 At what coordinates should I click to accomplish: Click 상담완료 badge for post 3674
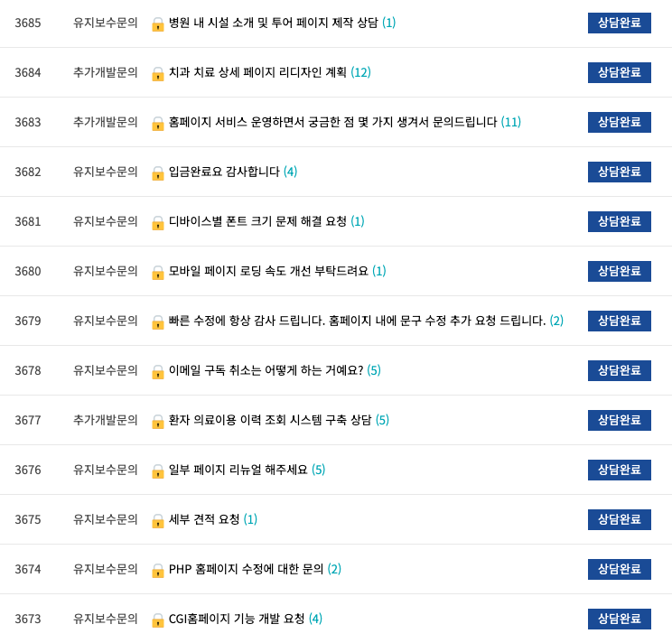[x=619, y=569]
